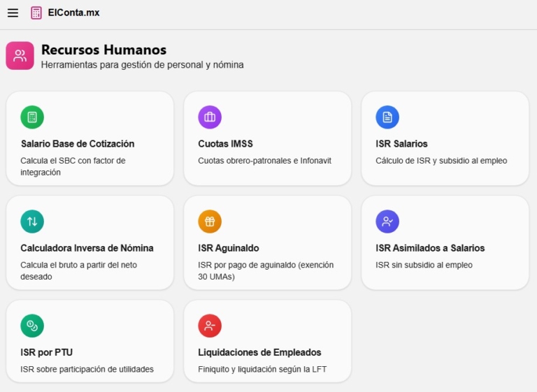Viewport: 537px width, 392px height.
Task: Click the ElConta.mx calculator logo icon
Action: [36, 13]
